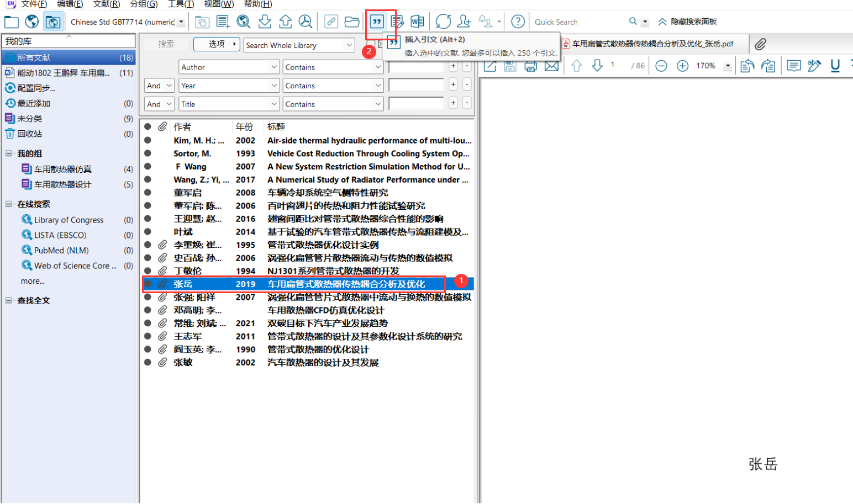853x504 pixels.
Task: Click the Open Link chain icon
Action: [331, 22]
